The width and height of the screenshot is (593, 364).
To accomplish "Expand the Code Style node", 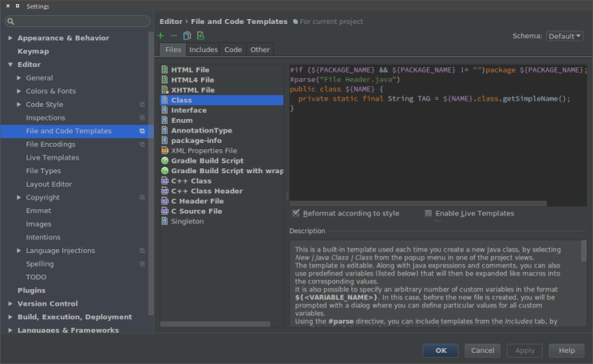I will point(19,105).
